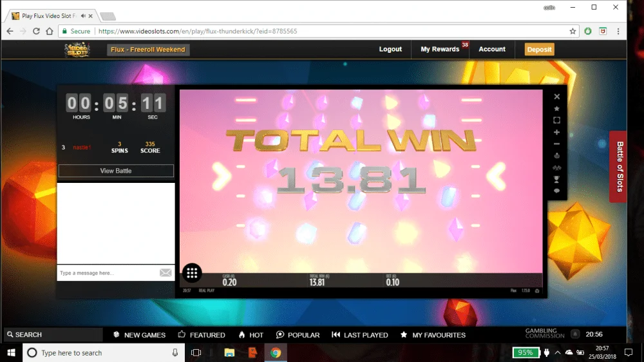Open File Explorer from the taskbar
Image resolution: width=644 pixels, height=362 pixels.
229,352
